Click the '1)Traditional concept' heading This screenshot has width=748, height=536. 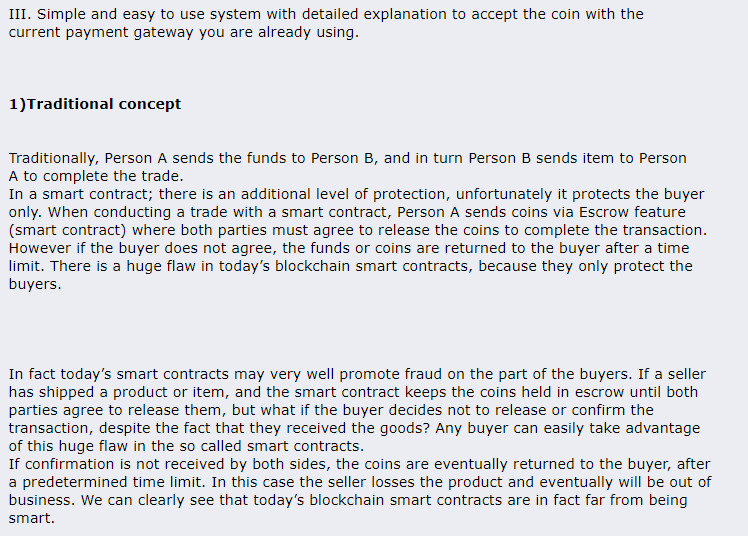coord(95,104)
